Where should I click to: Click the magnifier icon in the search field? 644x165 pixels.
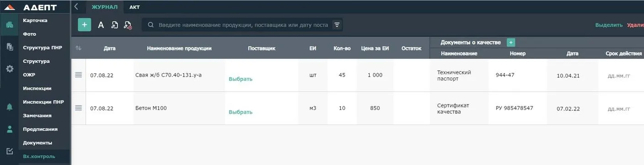coord(150,25)
